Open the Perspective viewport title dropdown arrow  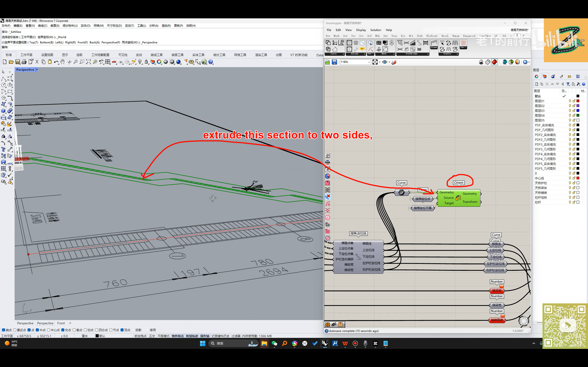coord(37,70)
